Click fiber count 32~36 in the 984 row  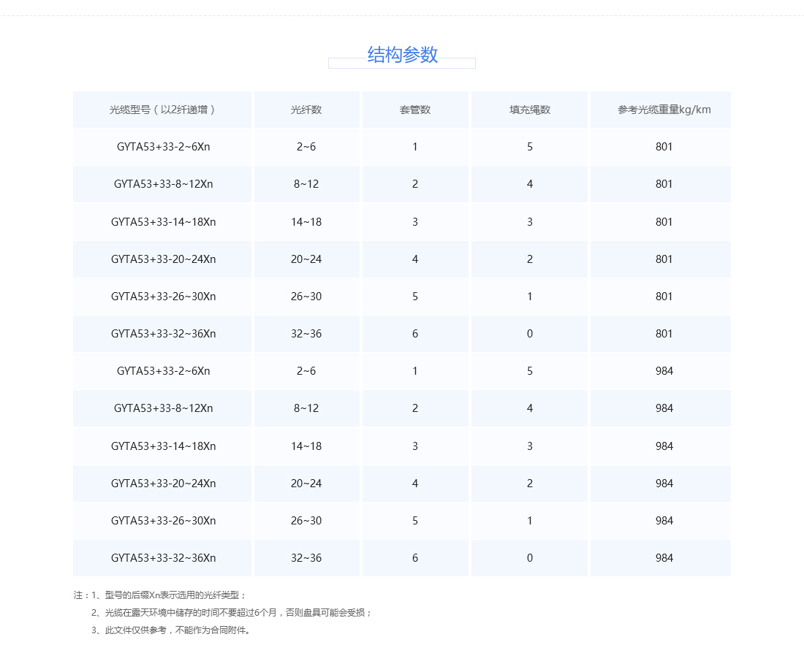pyautogui.click(x=306, y=558)
